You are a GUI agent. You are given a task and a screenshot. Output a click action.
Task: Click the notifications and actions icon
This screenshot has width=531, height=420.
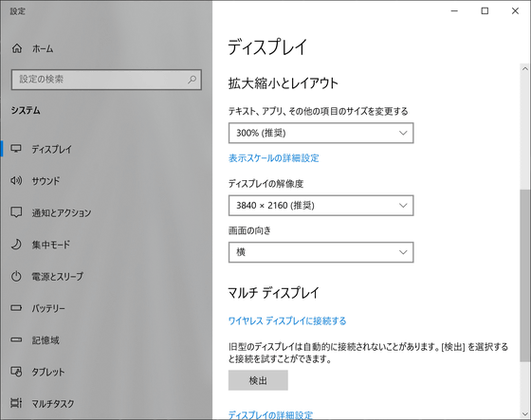[16, 212]
